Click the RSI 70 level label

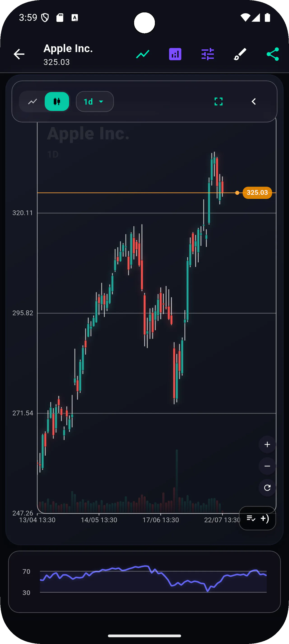26,571
